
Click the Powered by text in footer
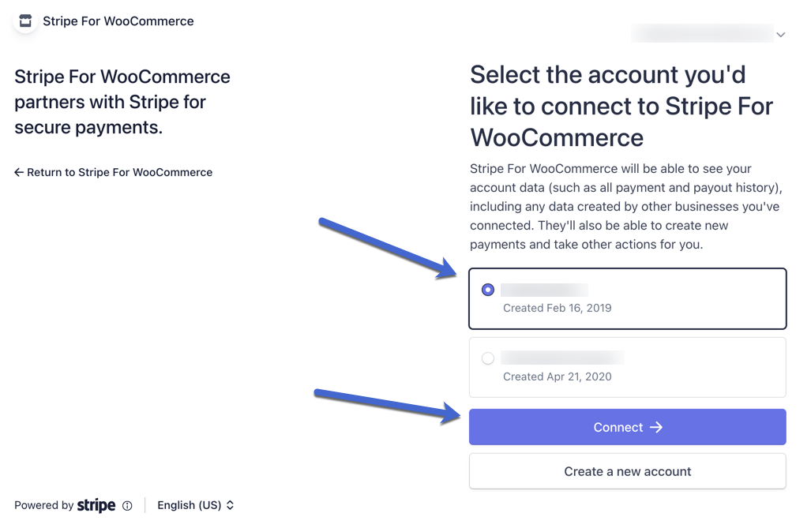pyautogui.click(x=44, y=505)
